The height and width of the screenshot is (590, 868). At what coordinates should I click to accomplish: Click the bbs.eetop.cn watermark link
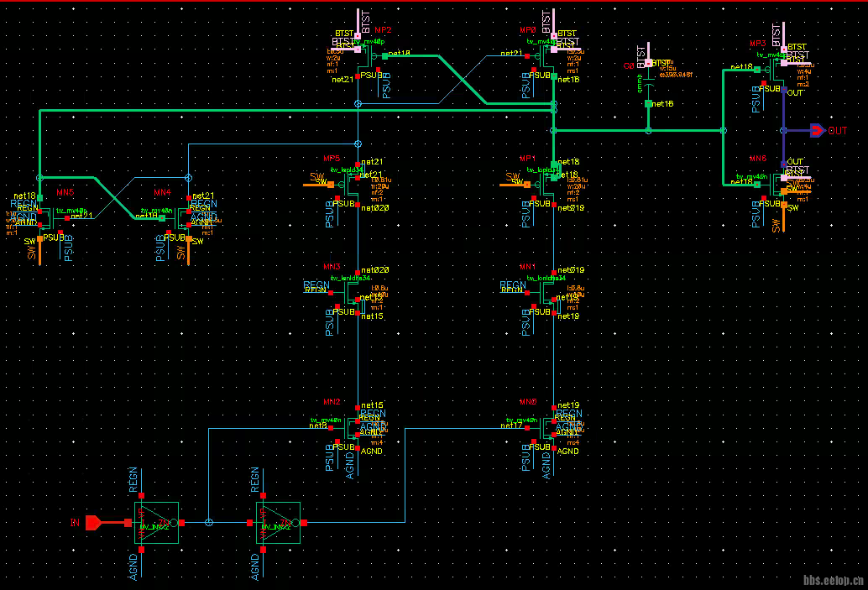coord(834,580)
